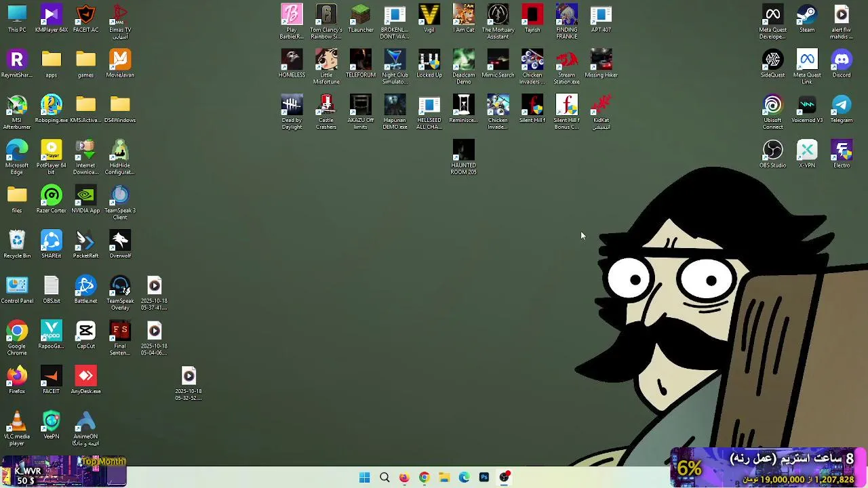
Task: Launch Razer Cortex
Action: tap(52, 199)
